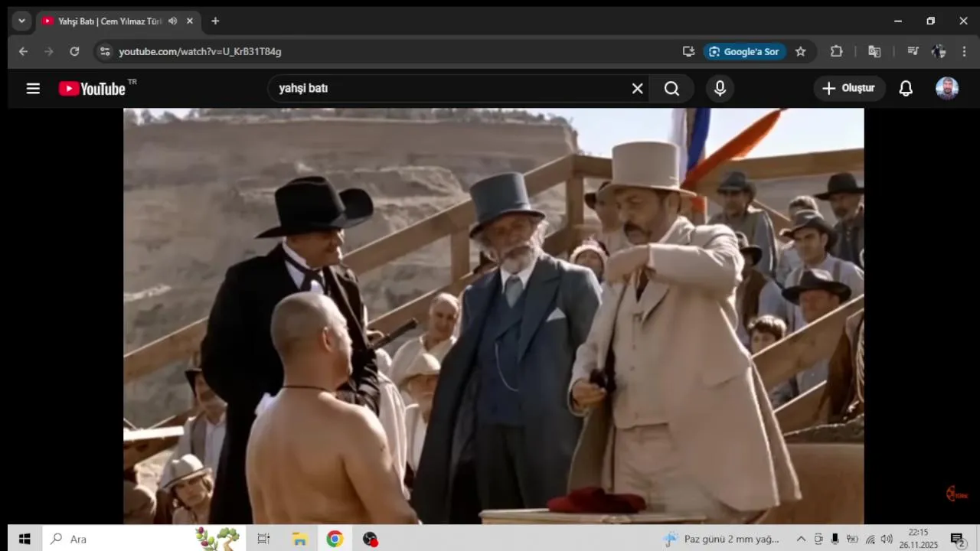The image size is (980, 551).
Task: Open site information icon in address bar
Action: [105, 51]
